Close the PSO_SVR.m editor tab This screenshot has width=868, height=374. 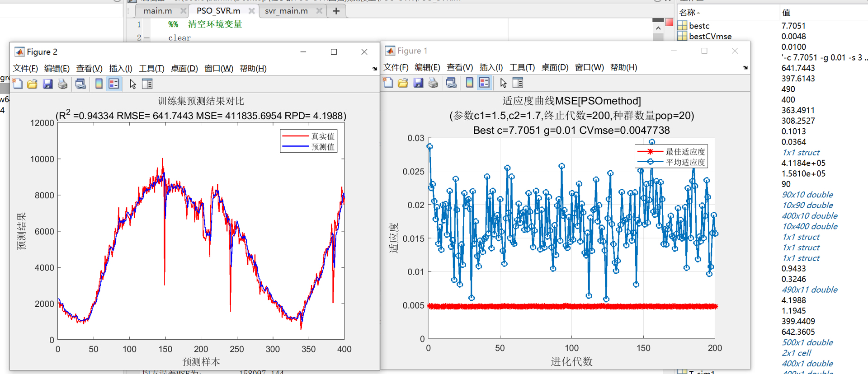point(252,11)
